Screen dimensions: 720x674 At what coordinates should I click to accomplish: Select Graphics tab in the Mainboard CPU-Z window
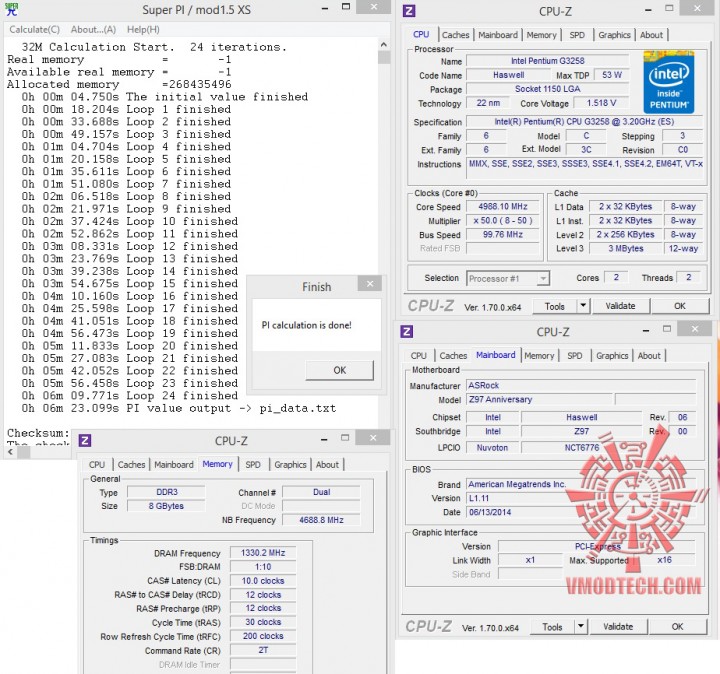(x=612, y=356)
